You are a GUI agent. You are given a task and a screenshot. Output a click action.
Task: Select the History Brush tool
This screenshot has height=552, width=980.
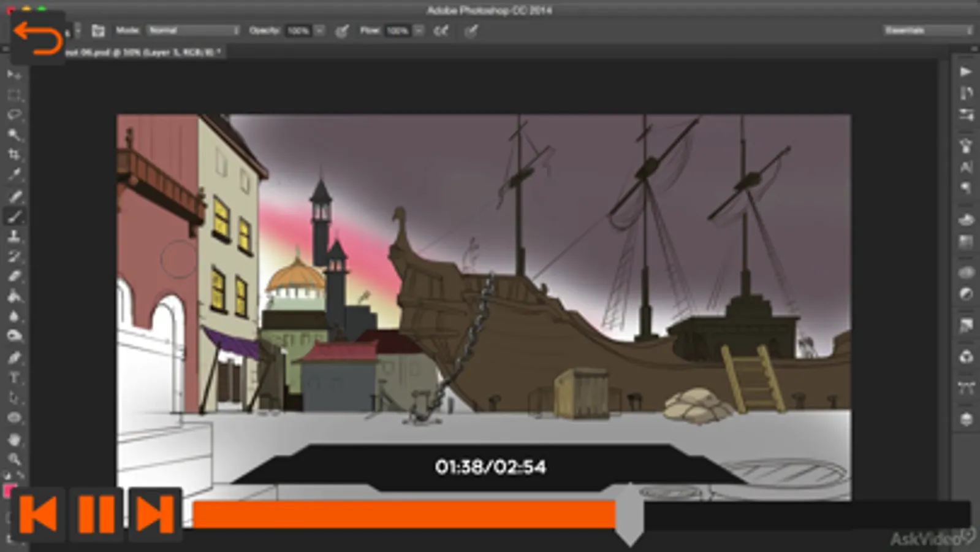(x=14, y=256)
